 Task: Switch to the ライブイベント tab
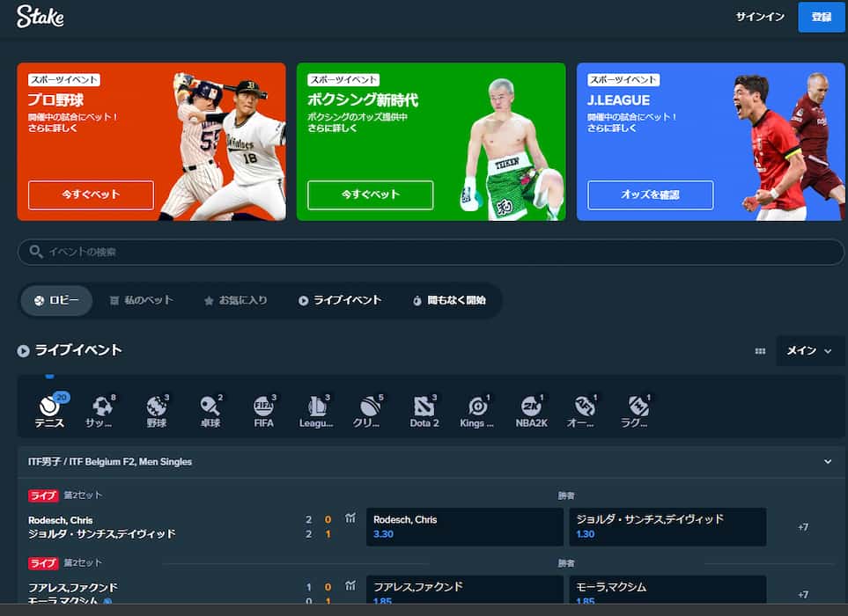tap(340, 300)
